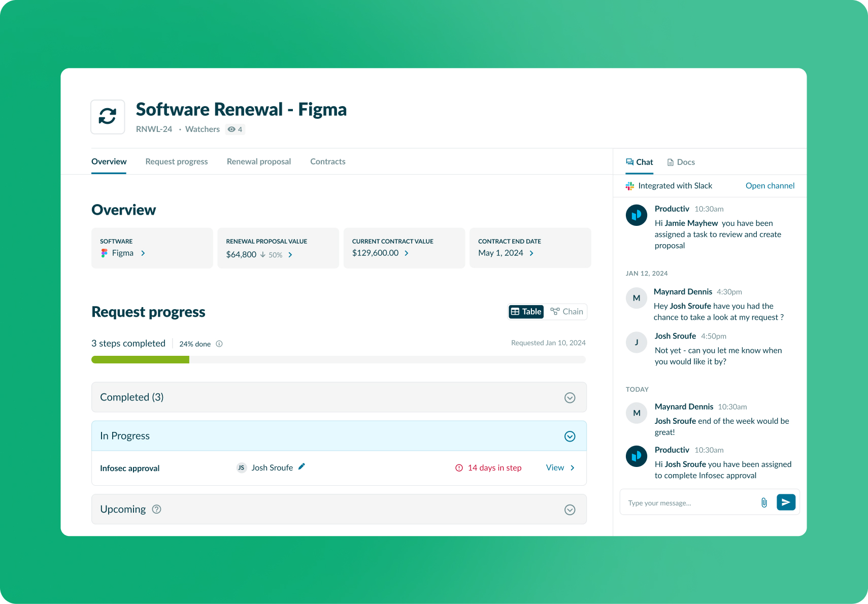Click the watchers eye icon badge

235,129
